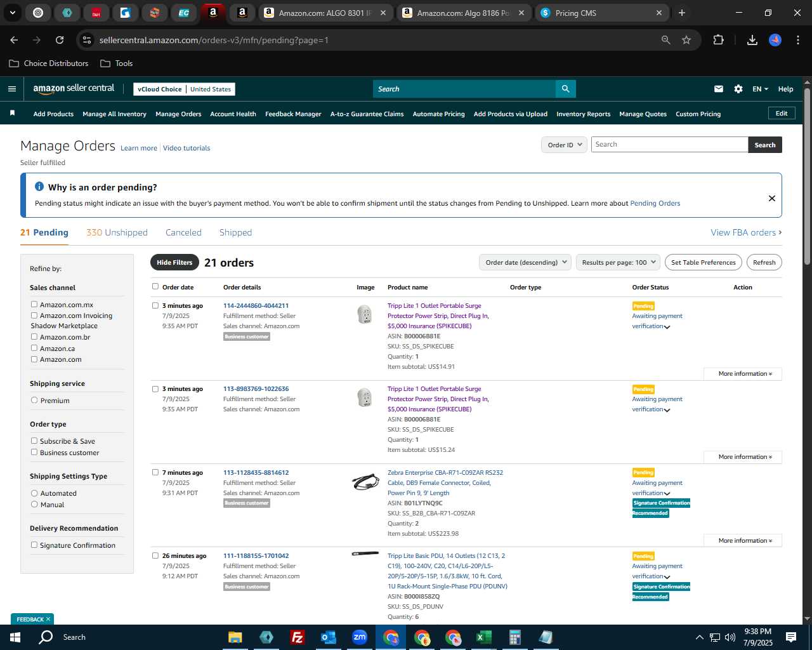
Task: Open the tab search dropdown arrow
Action: coord(12,13)
